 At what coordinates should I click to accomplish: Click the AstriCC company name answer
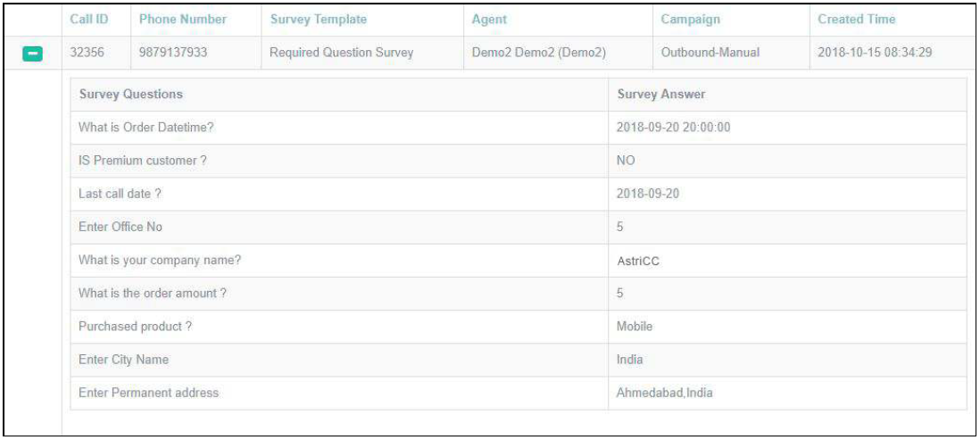[x=638, y=261]
